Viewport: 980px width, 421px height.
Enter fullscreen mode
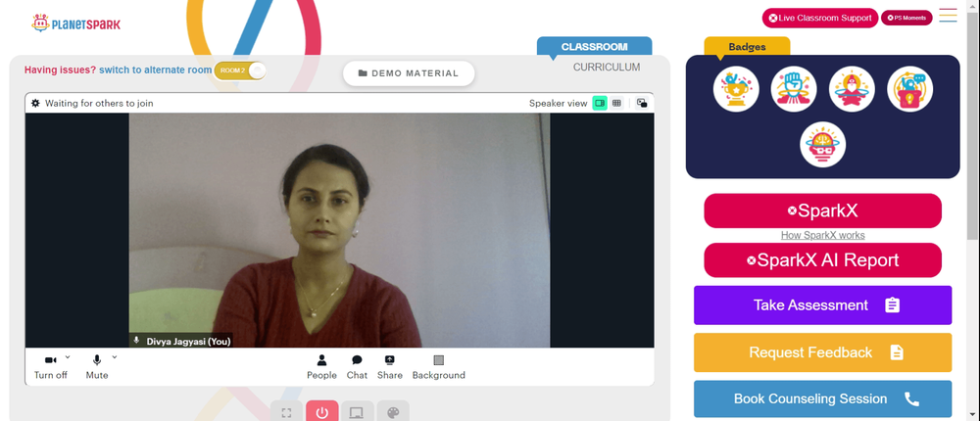click(x=286, y=412)
